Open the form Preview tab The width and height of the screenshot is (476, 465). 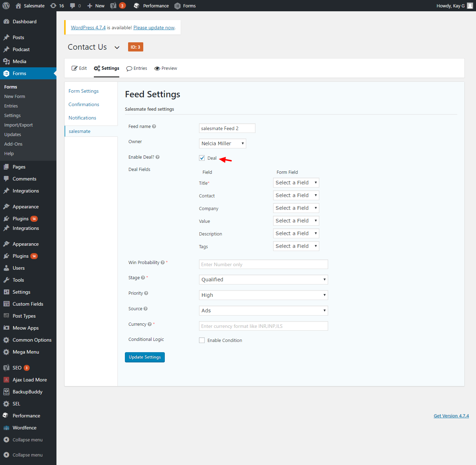pos(166,68)
